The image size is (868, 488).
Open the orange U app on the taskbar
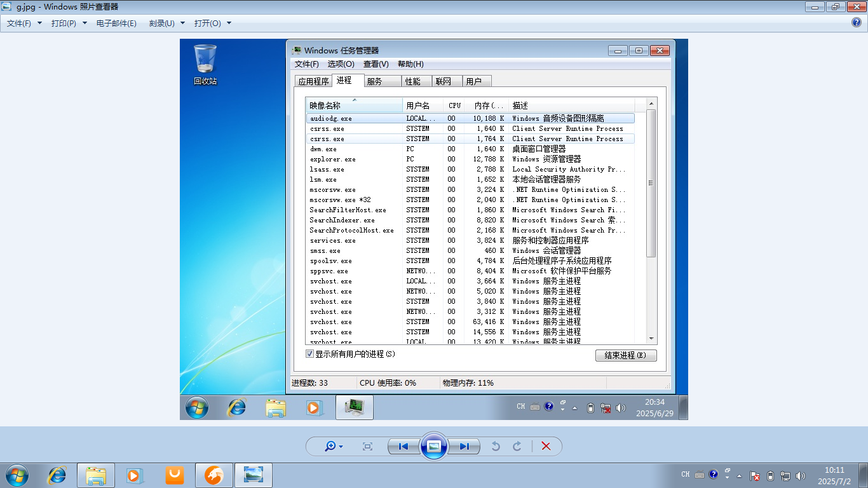[x=175, y=475]
